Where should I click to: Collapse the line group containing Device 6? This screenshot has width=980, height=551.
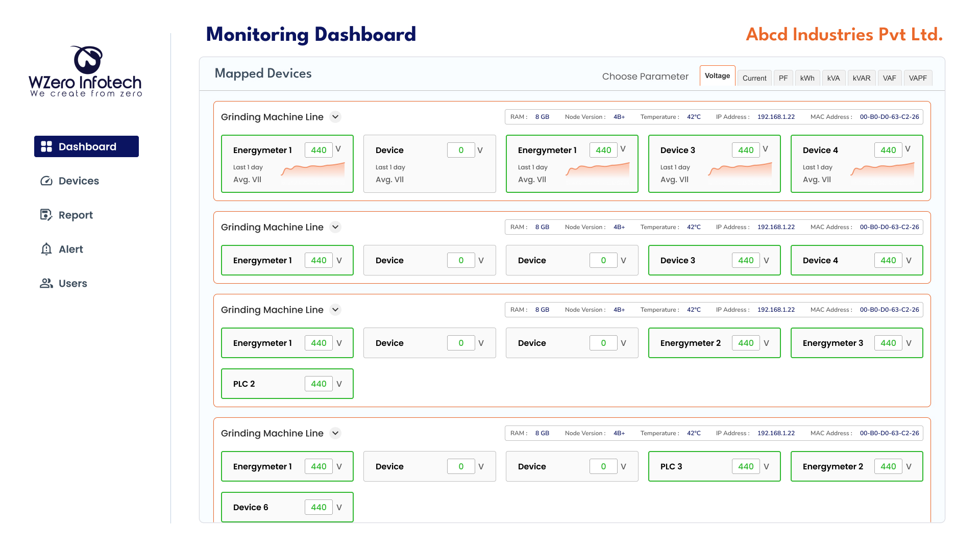tap(335, 433)
